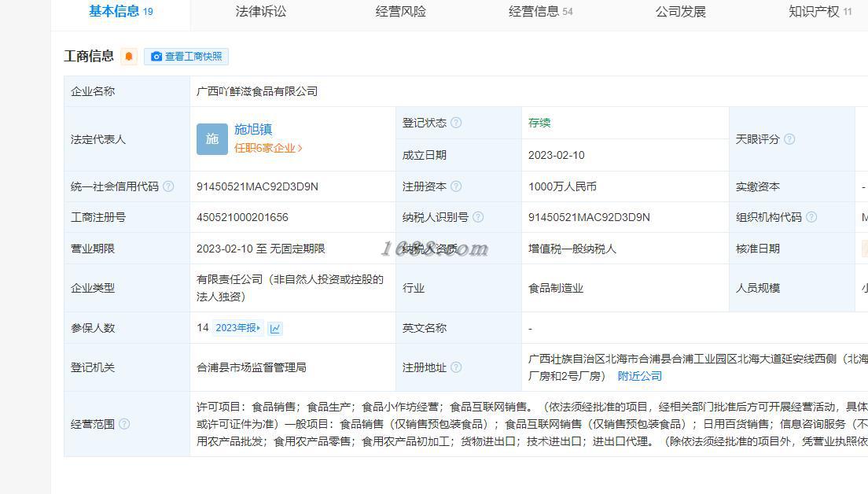Screen dimensions: 868x494
Task: Open legal representative 施旭镇 profile
Action: 253,130
